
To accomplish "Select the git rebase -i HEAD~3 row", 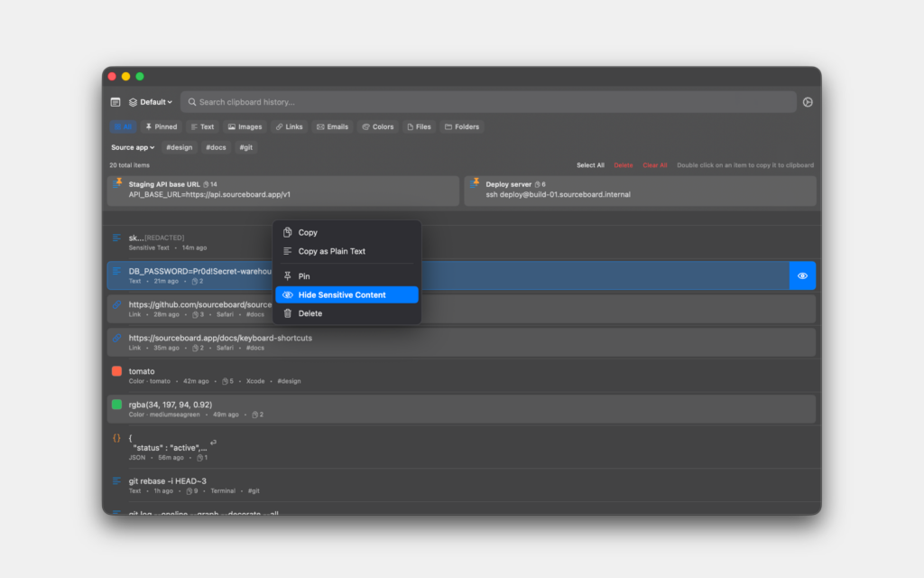I will point(461,485).
